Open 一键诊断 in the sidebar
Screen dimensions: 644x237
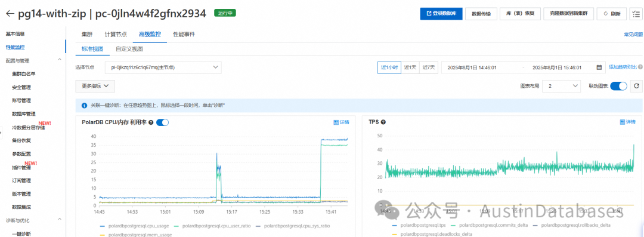pos(21,233)
